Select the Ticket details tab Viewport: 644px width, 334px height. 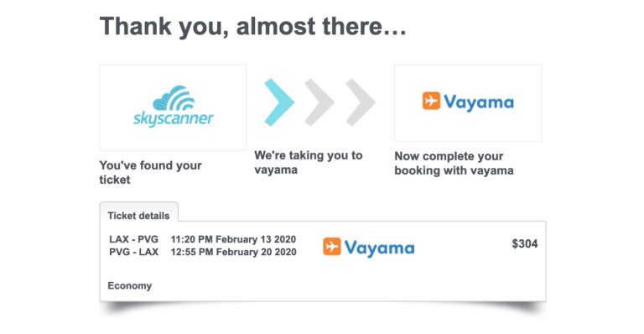[x=139, y=216]
